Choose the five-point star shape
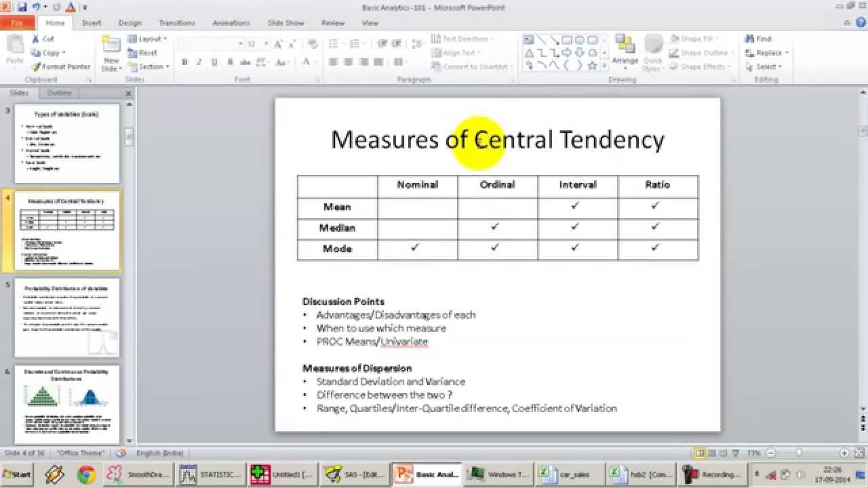This screenshot has width=868, height=488. [593, 66]
